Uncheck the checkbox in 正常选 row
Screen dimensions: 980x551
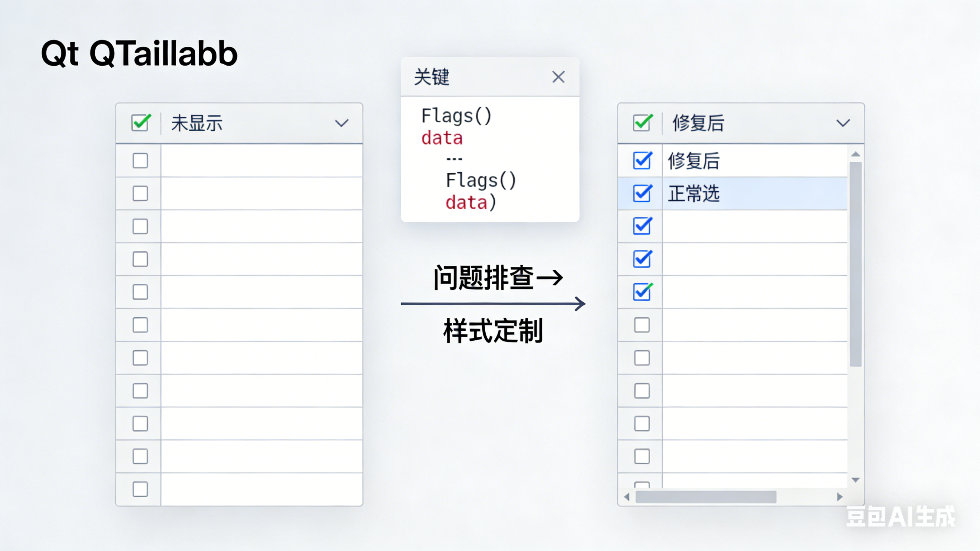[x=642, y=193]
